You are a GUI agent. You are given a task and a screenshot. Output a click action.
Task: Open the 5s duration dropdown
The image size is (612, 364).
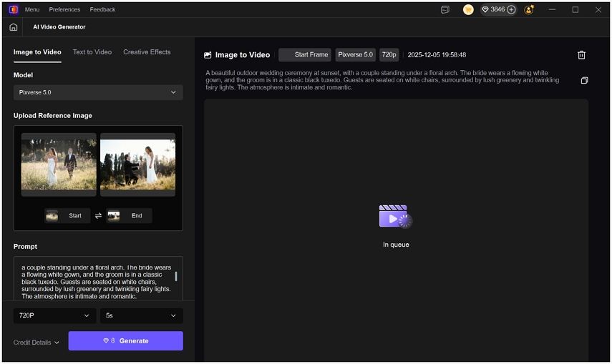click(x=141, y=315)
